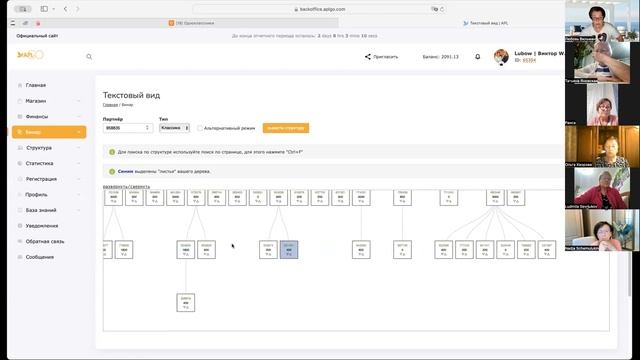Open the red pinned tab icon
The width and height of the screenshot is (640, 360).
coord(38,23)
